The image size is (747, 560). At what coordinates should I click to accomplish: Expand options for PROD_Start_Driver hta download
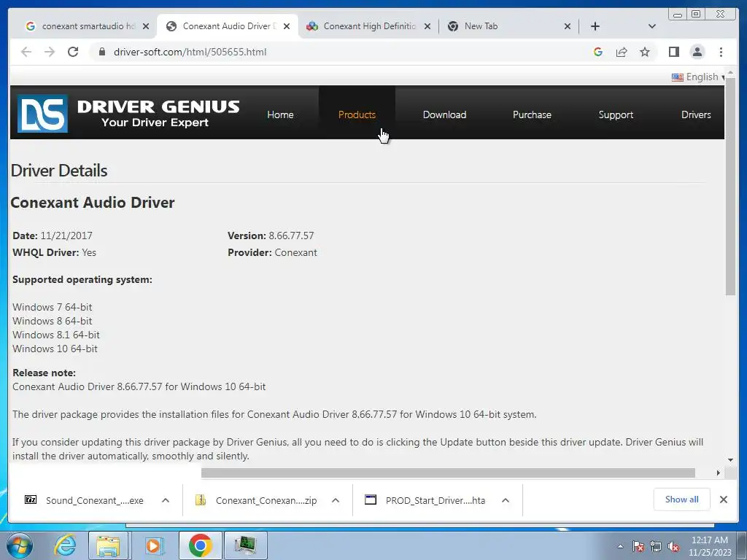pyautogui.click(x=506, y=500)
